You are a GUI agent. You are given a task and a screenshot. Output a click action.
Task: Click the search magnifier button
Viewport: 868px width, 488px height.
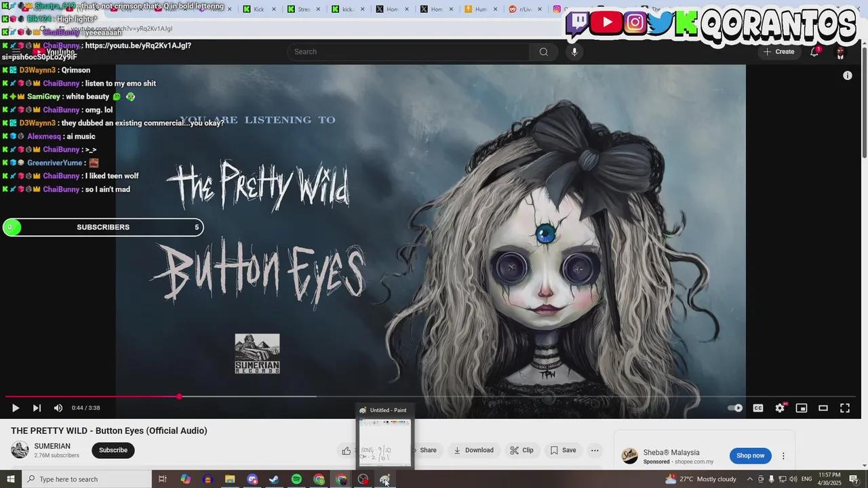544,52
